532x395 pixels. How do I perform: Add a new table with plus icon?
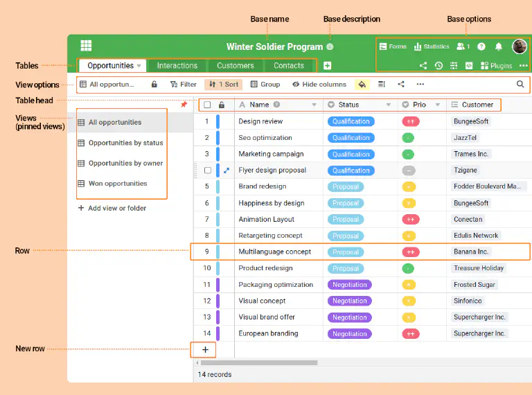pos(328,66)
